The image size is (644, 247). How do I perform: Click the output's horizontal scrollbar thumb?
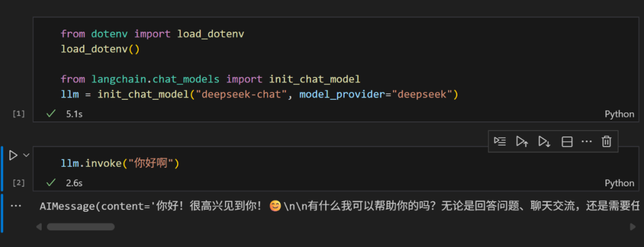pos(80,227)
